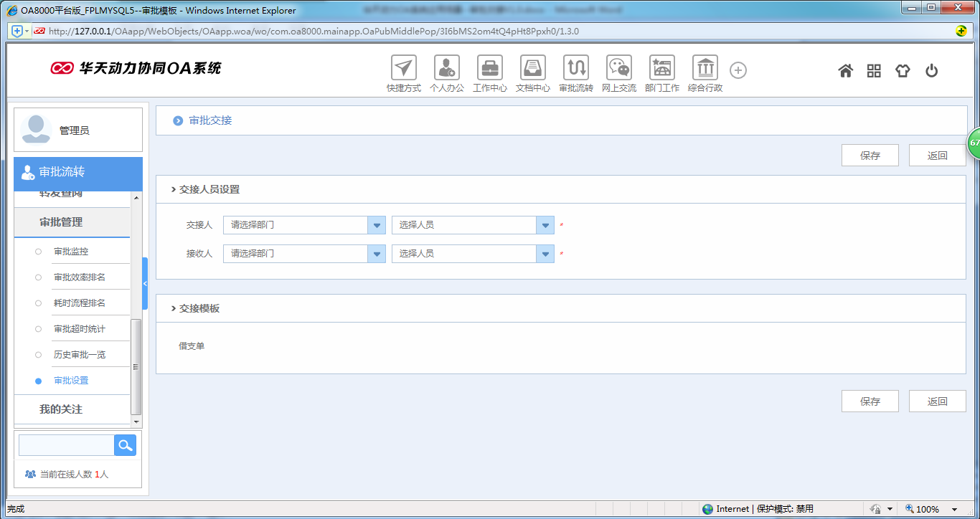980x519 pixels.
Task: Click the sidebar search input field
Action: [x=66, y=445]
